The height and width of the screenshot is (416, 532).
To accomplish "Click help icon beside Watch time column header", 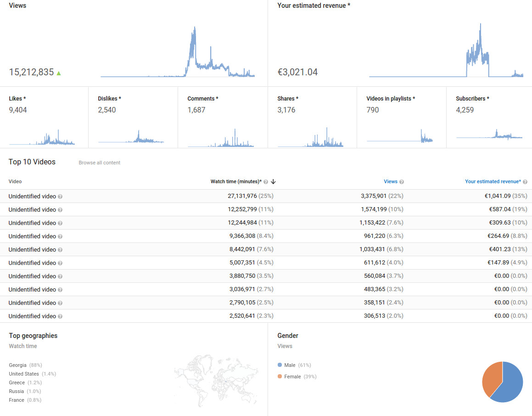I will [266, 182].
